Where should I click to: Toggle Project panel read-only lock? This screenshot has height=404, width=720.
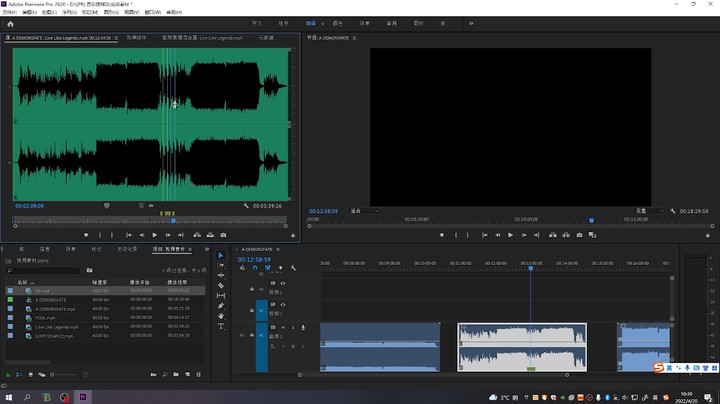pos(8,375)
